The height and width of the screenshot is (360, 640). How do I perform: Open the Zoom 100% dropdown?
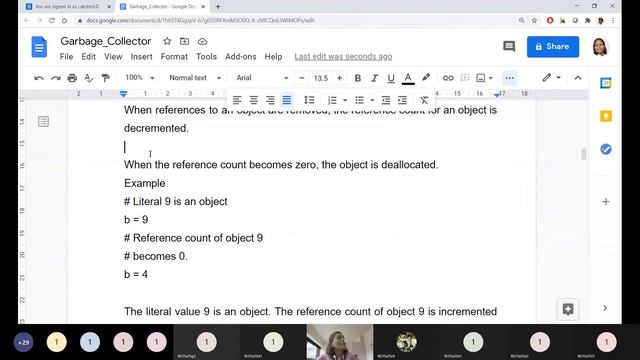pyautogui.click(x=140, y=78)
